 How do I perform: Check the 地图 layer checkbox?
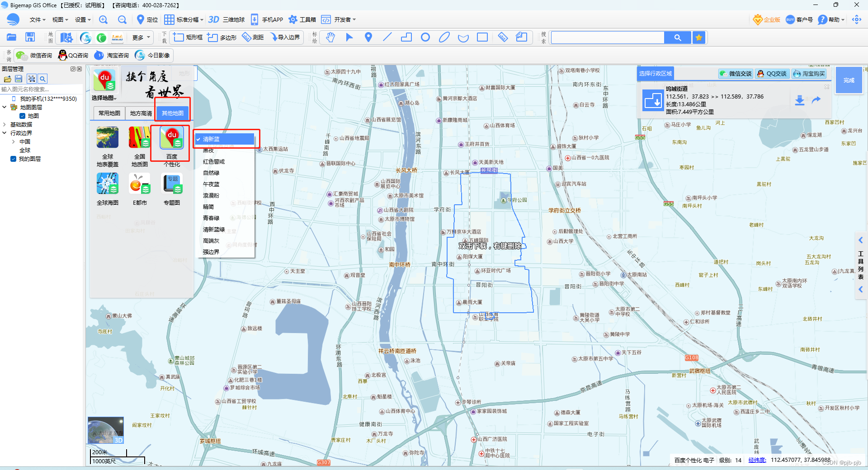click(x=22, y=116)
